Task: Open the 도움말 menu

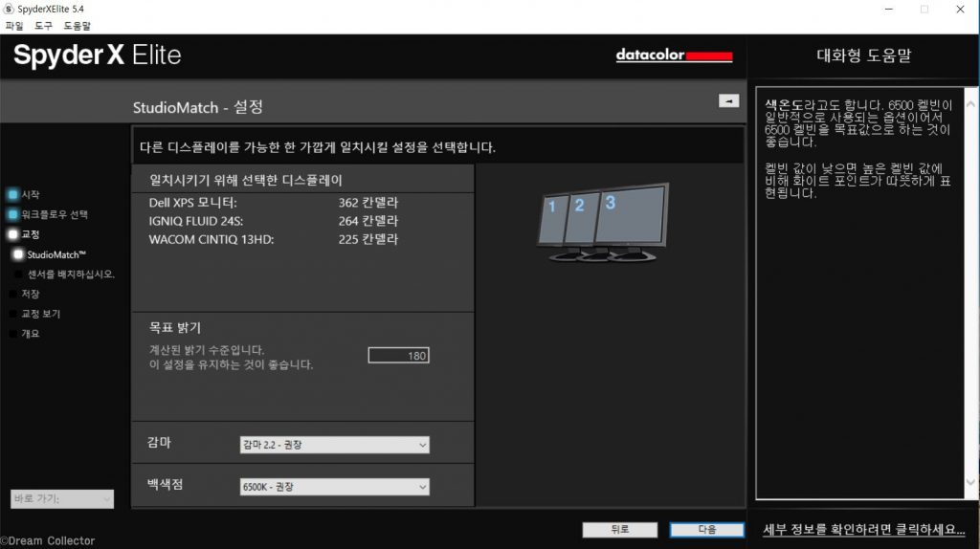Action: pyautogui.click(x=77, y=26)
